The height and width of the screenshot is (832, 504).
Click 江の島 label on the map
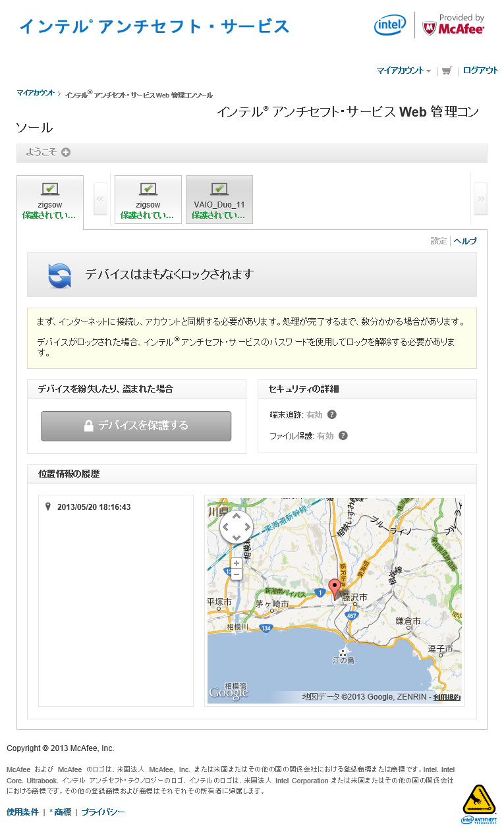click(344, 659)
